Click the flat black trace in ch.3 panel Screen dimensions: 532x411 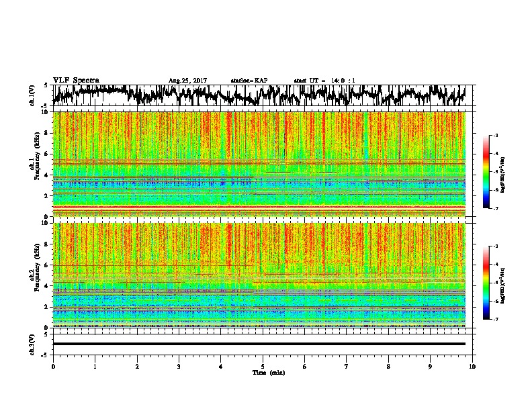coord(259,344)
